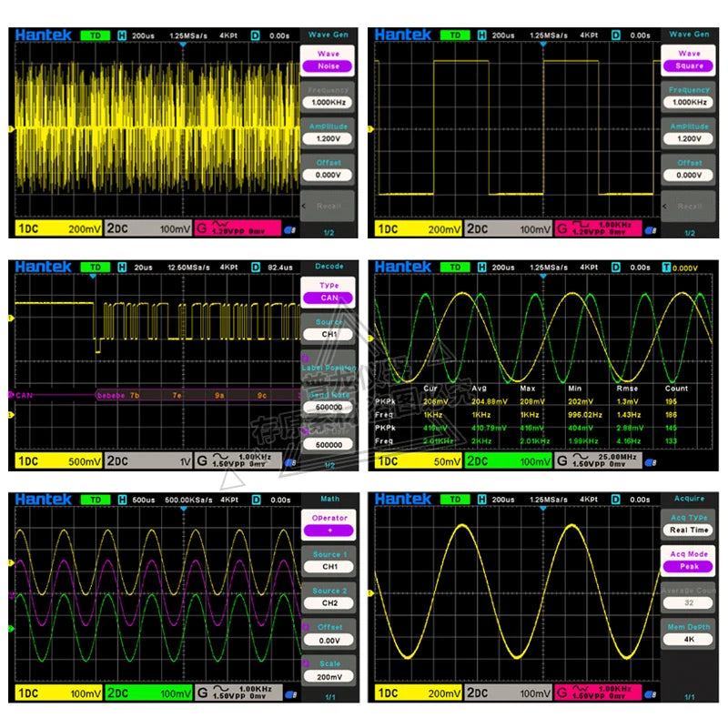Click the green TD trigger status icon

click(x=95, y=35)
